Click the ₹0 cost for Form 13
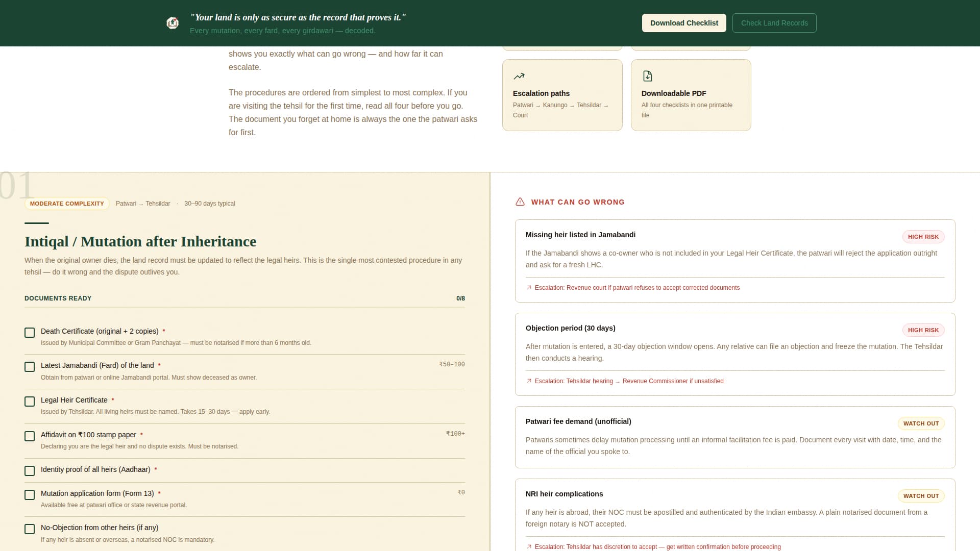This screenshot has height=551, width=980. pos(461,492)
